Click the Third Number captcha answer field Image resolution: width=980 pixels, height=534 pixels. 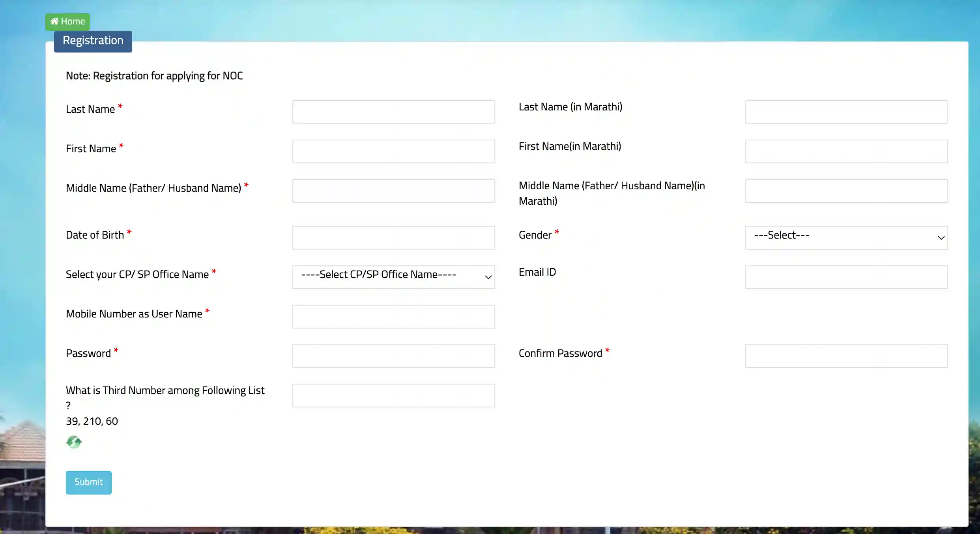(393, 395)
